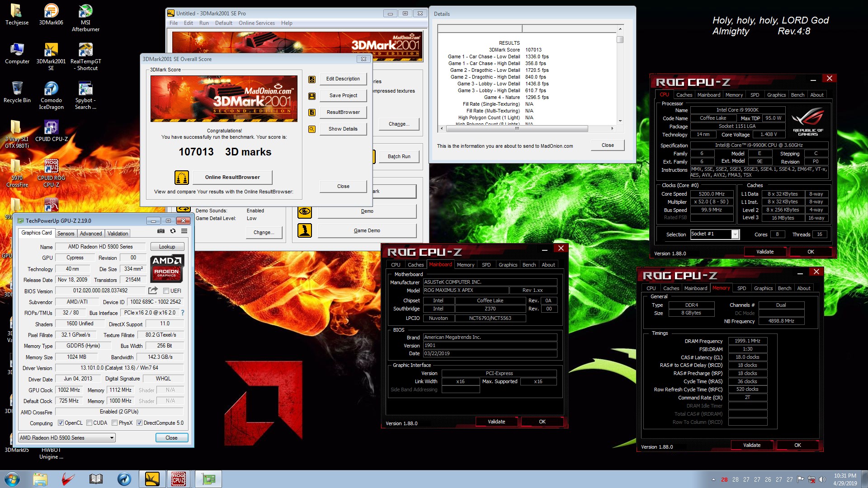This screenshot has width=868, height=488.
Task: Click Close in the Details window
Action: (608, 145)
